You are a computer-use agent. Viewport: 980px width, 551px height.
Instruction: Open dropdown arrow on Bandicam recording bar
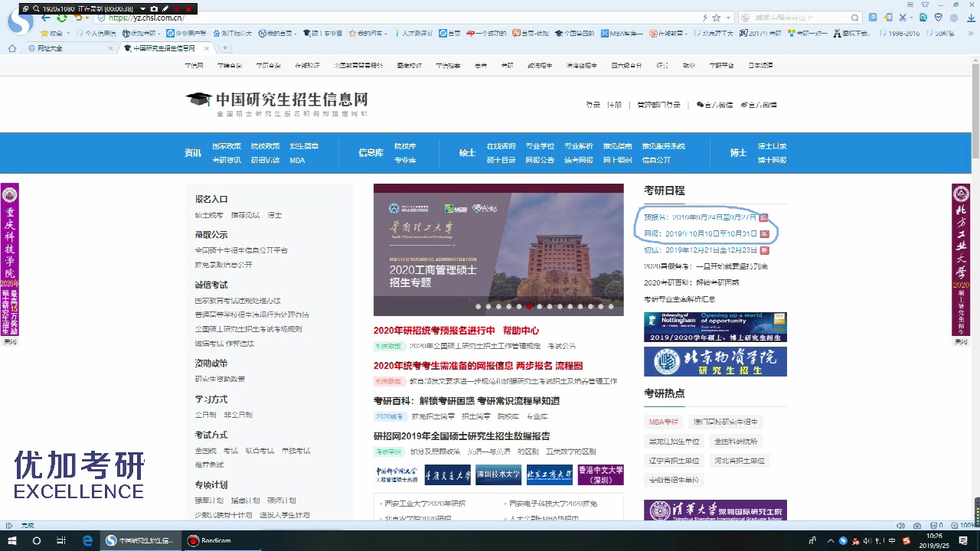point(142,8)
